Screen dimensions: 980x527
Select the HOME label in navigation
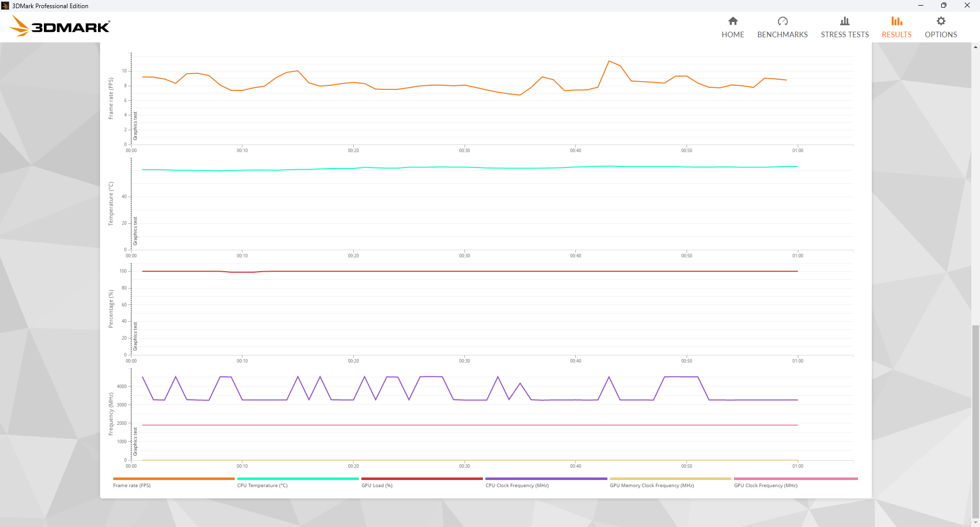(733, 35)
